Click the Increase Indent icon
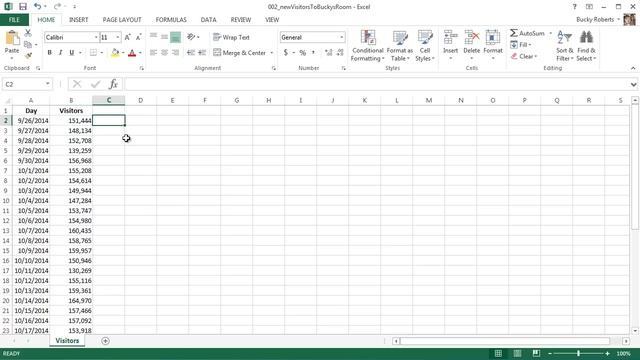640x360 pixels. (202, 53)
